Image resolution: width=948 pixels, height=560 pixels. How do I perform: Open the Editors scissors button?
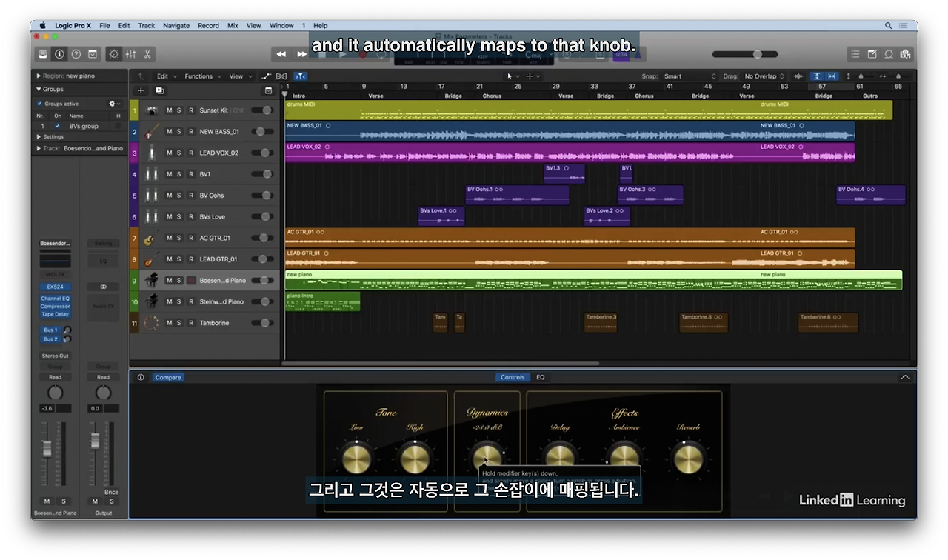tap(147, 54)
